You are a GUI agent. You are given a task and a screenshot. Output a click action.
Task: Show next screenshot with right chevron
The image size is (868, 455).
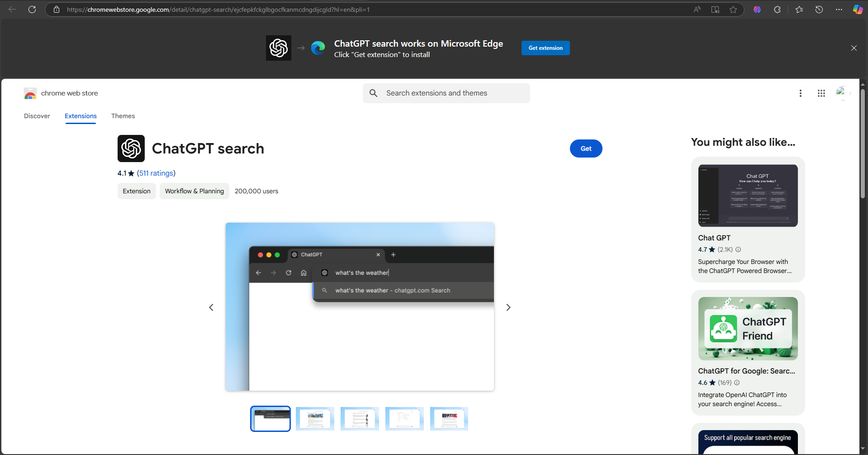(x=508, y=307)
